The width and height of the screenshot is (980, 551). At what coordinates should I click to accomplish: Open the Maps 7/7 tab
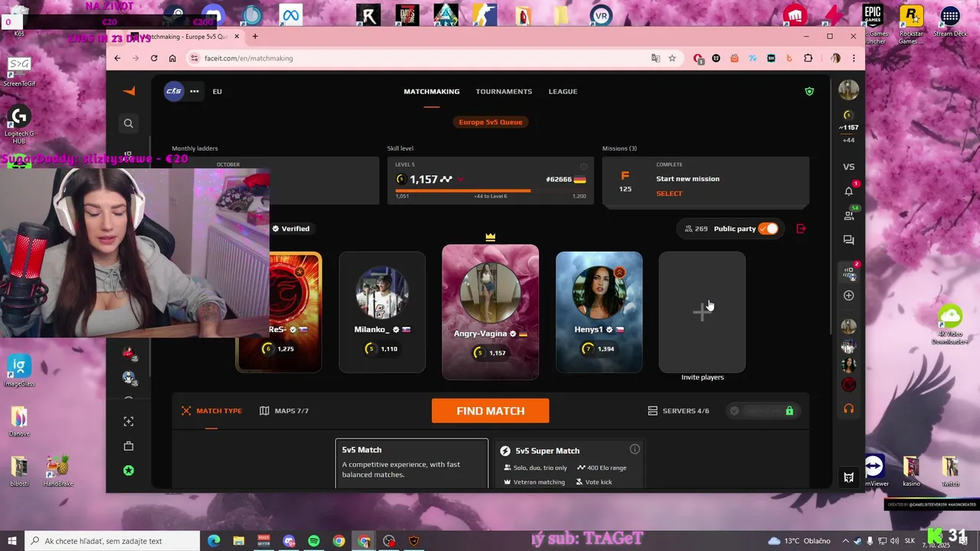tap(284, 411)
